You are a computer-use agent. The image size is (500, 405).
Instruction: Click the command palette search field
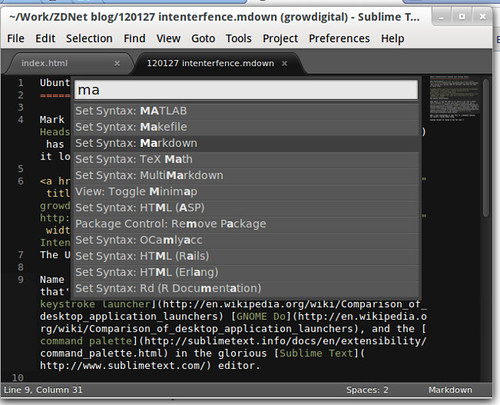(246, 90)
